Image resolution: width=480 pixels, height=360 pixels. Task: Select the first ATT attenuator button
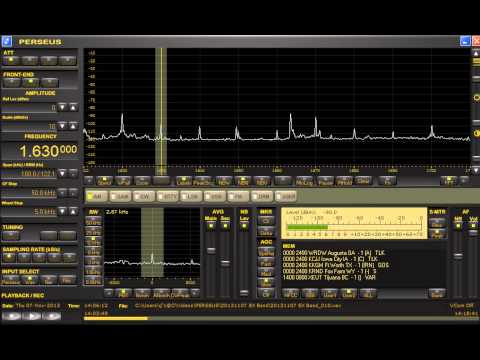[x=11, y=60]
